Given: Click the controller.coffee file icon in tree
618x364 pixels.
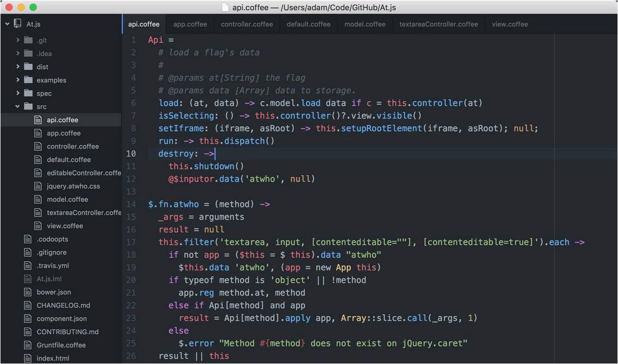Looking at the screenshot, I should 38,147.
